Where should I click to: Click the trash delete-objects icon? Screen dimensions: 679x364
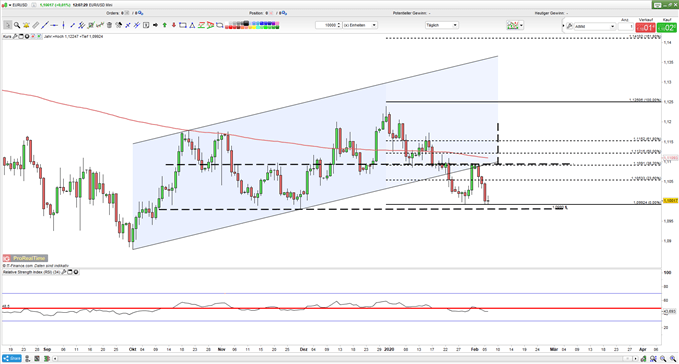[x=109, y=25]
